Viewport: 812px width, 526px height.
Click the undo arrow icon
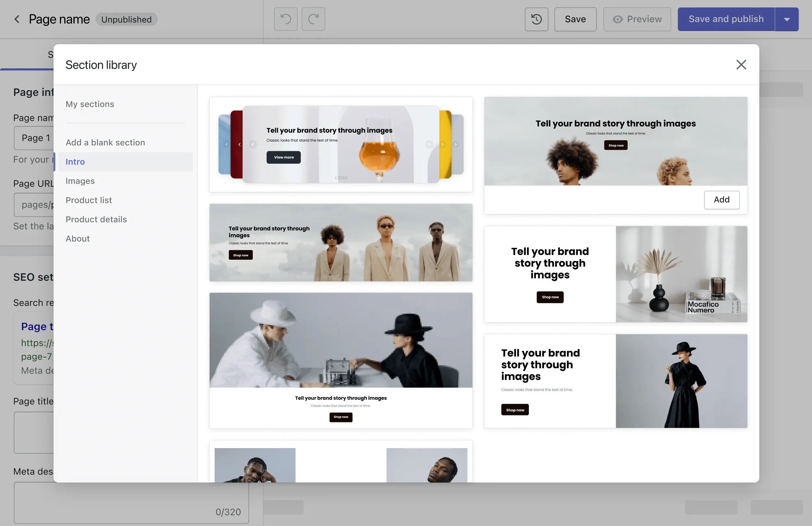click(286, 19)
